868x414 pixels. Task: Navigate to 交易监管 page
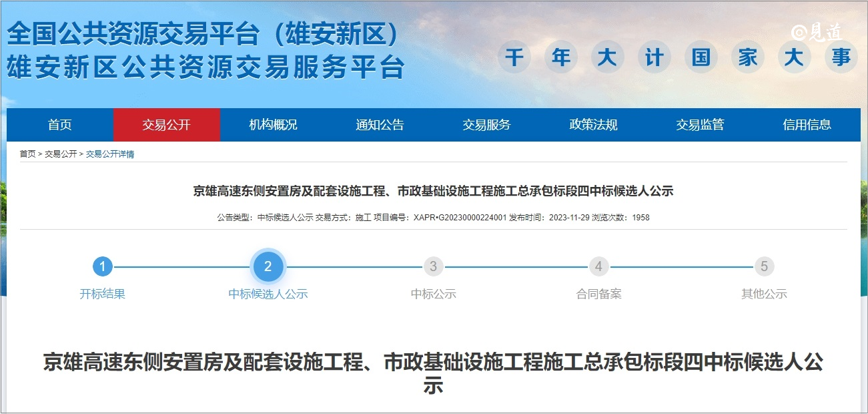tap(701, 125)
